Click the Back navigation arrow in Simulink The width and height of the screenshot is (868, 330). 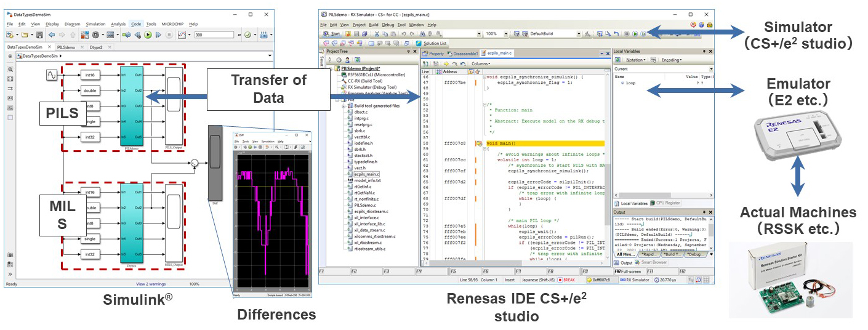(x=52, y=34)
